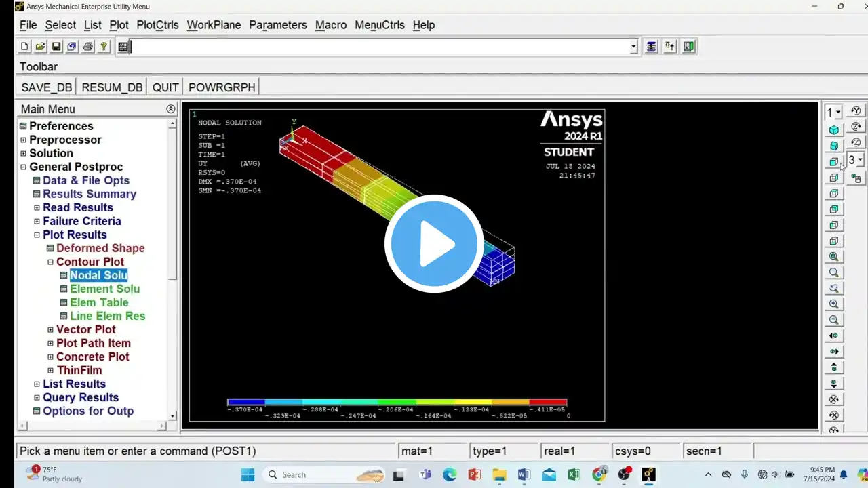Open the Parameters menu

click(278, 25)
